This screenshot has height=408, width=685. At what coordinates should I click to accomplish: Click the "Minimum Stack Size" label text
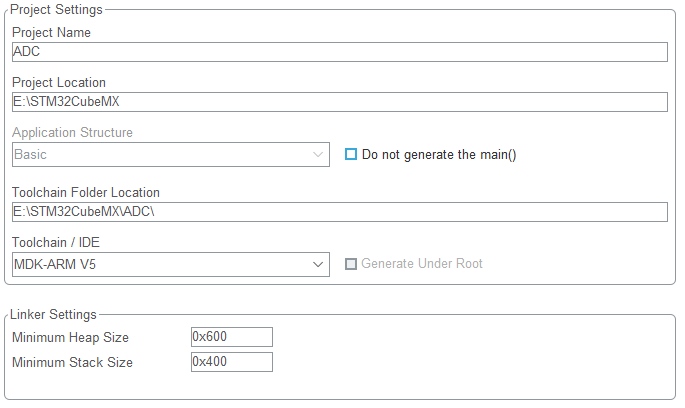click(72, 362)
